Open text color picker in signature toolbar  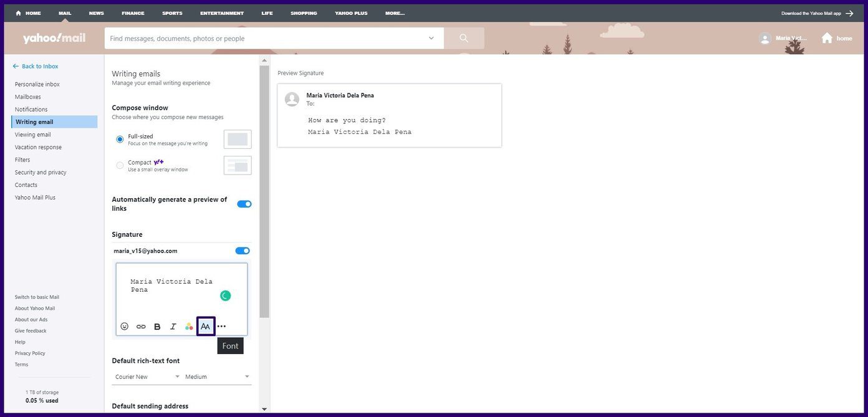(x=189, y=327)
